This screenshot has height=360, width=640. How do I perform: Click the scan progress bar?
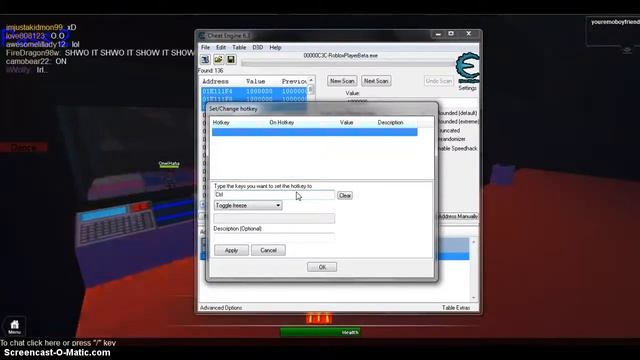coord(347,63)
